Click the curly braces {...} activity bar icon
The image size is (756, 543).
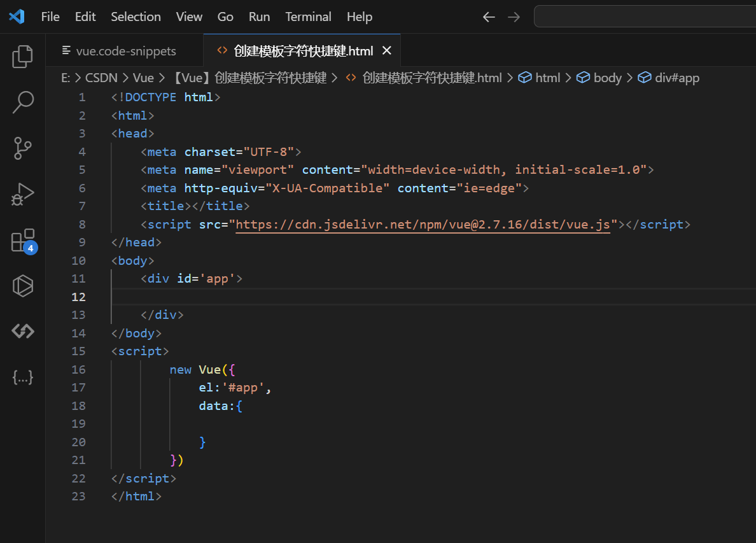23,377
